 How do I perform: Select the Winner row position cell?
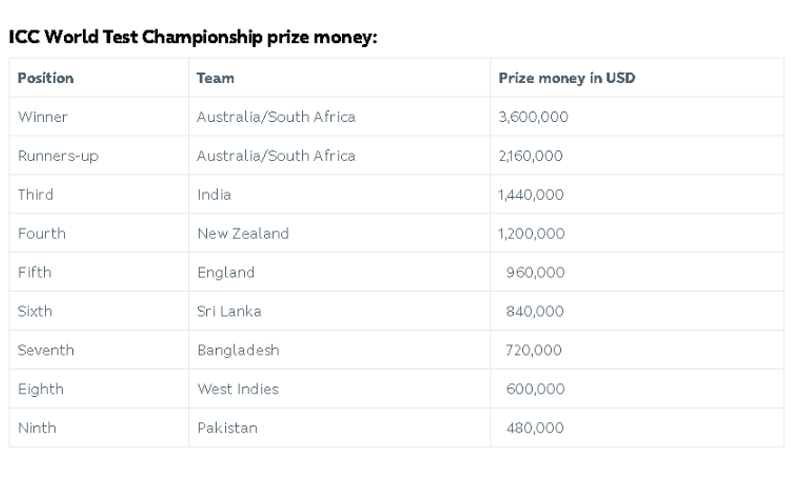coord(43,117)
